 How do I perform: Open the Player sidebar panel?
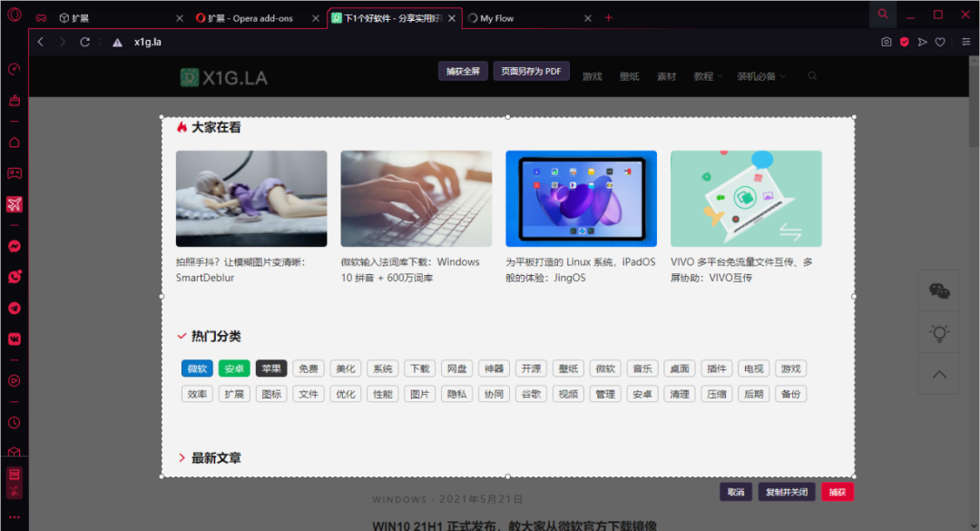15,381
